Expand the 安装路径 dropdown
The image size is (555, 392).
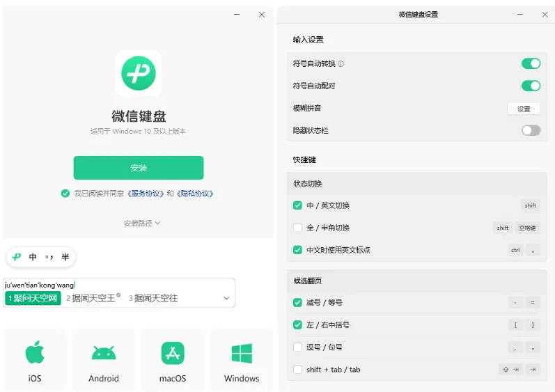tap(142, 224)
